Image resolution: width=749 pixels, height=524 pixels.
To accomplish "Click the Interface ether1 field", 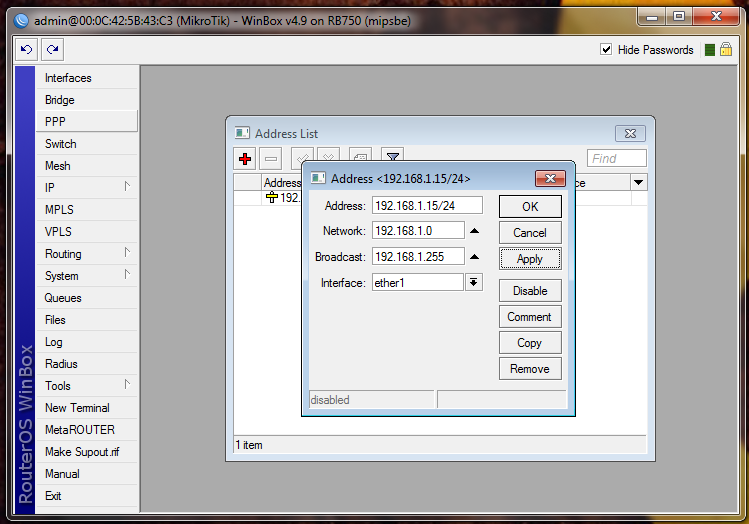I will 417,283.
